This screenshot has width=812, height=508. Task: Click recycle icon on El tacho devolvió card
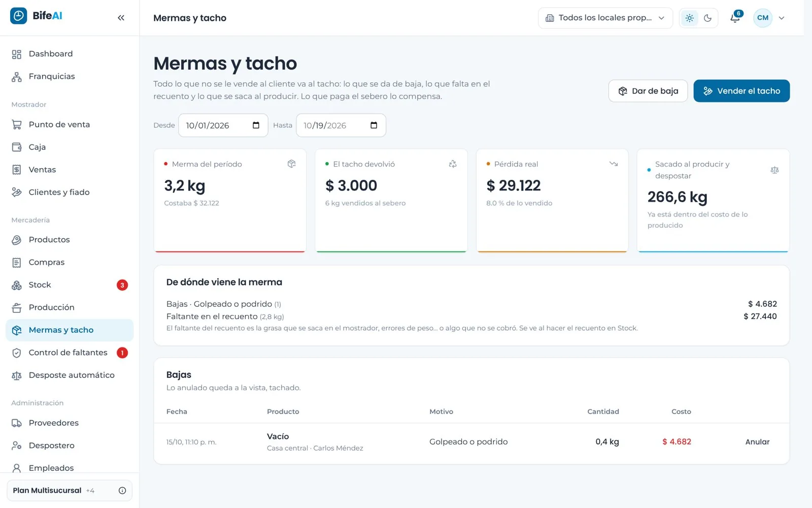[453, 164]
